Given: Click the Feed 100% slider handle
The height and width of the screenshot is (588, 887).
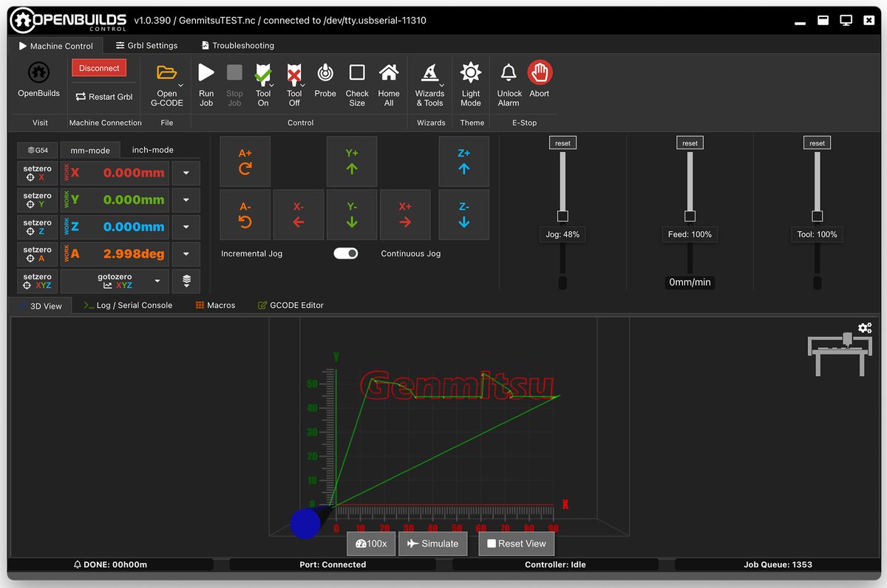Looking at the screenshot, I should [690, 216].
